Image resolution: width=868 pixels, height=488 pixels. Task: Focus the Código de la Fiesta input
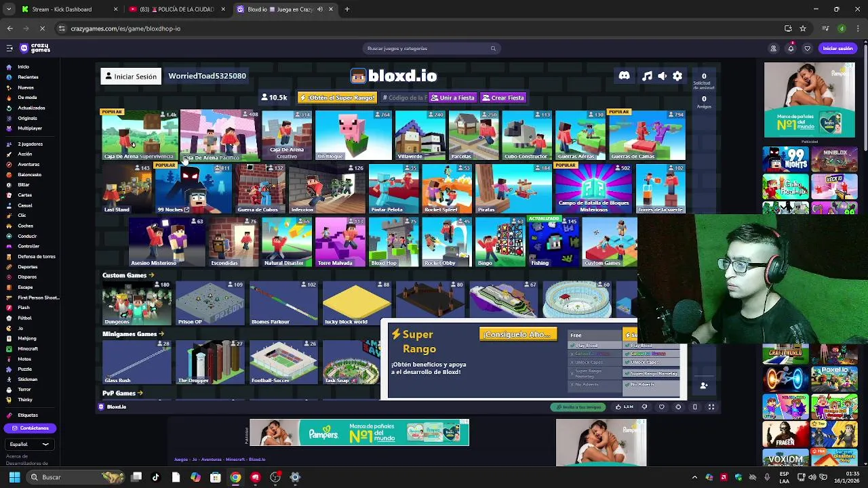pos(403,98)
